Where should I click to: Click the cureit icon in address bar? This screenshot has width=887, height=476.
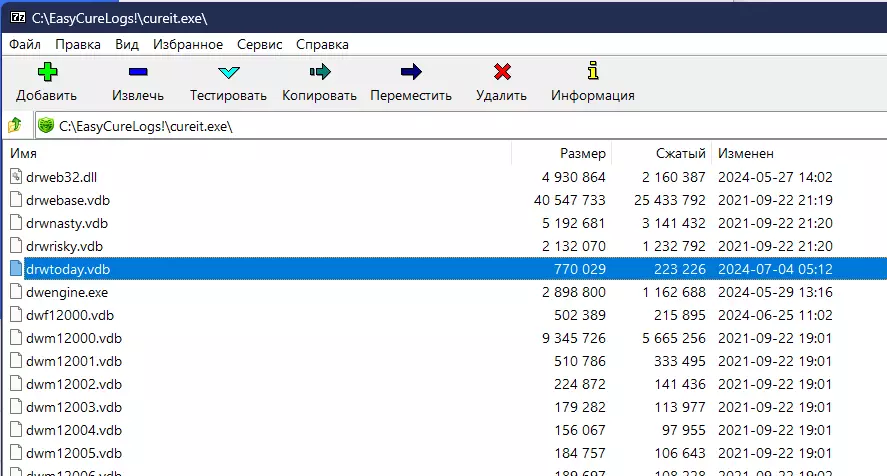(46, 125)
